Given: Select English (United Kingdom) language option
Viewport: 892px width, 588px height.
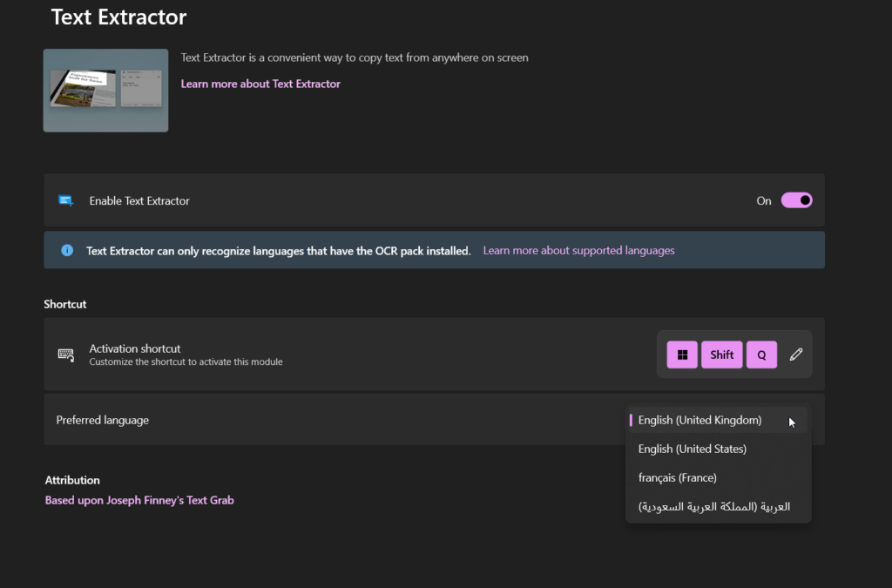Looking at the screenshot, I should [x=718, y=420].
